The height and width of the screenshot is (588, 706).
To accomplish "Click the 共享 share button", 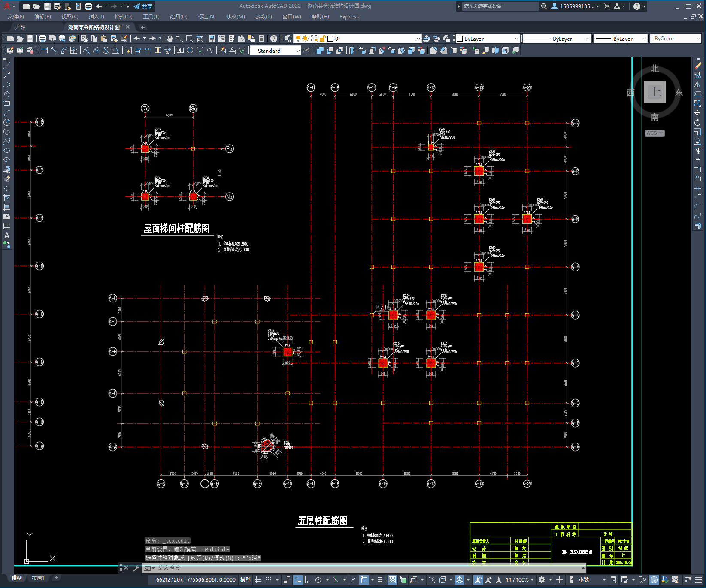I will click(143, 6).
